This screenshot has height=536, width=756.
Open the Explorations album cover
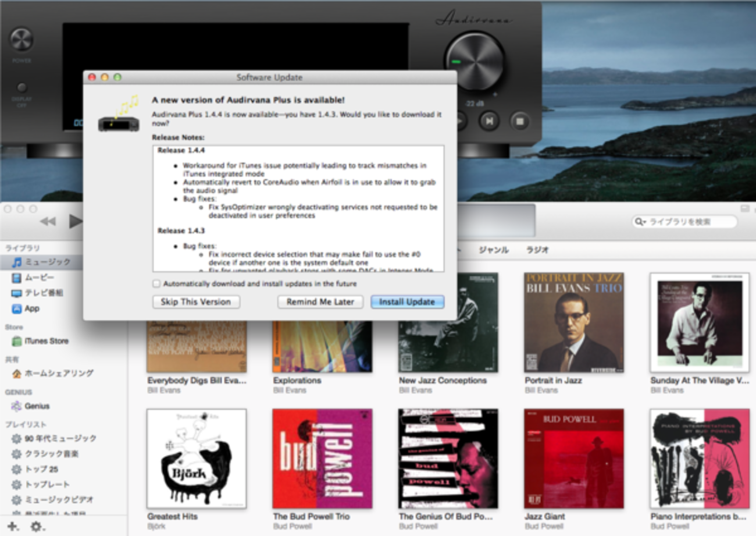pos(322,347)
